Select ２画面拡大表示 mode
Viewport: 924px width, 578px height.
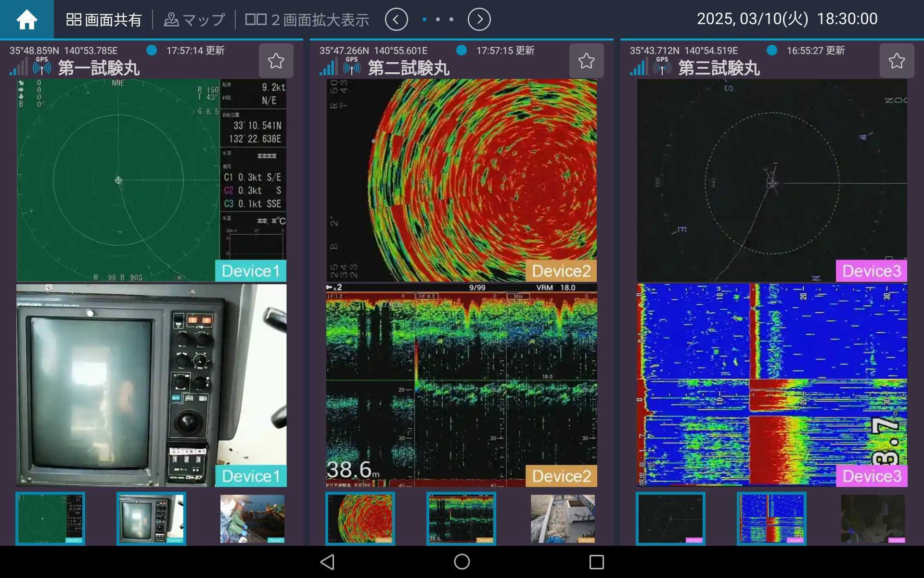307,19
